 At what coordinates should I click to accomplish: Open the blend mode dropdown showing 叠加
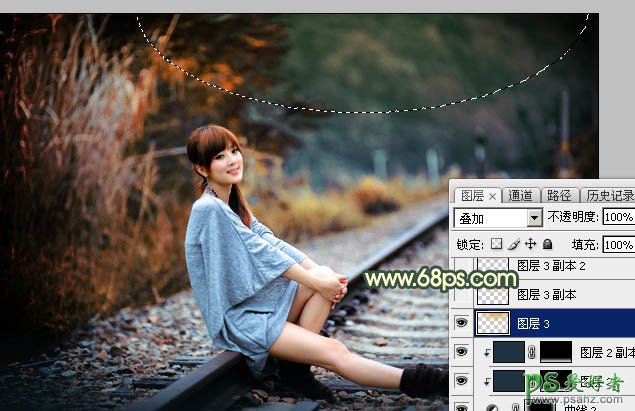(497, 218)
